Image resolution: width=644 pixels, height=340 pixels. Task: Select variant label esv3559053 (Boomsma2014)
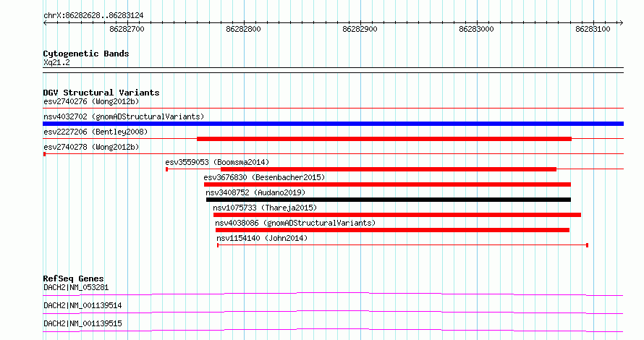[x=217, y=162]
